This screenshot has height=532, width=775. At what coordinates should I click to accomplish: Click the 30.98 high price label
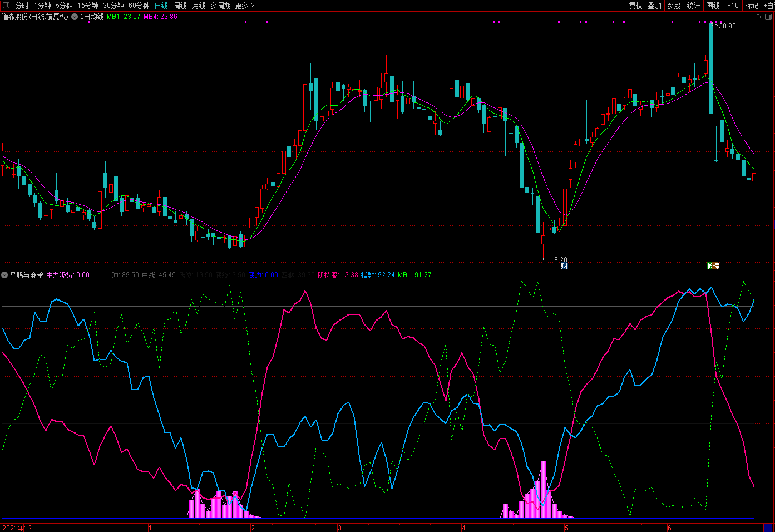pyautogui.click(x=727, y=26)
